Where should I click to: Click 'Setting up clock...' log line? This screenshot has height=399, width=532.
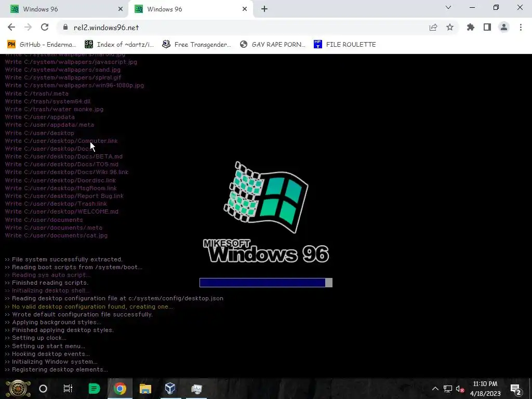click(x=36, y=338)
